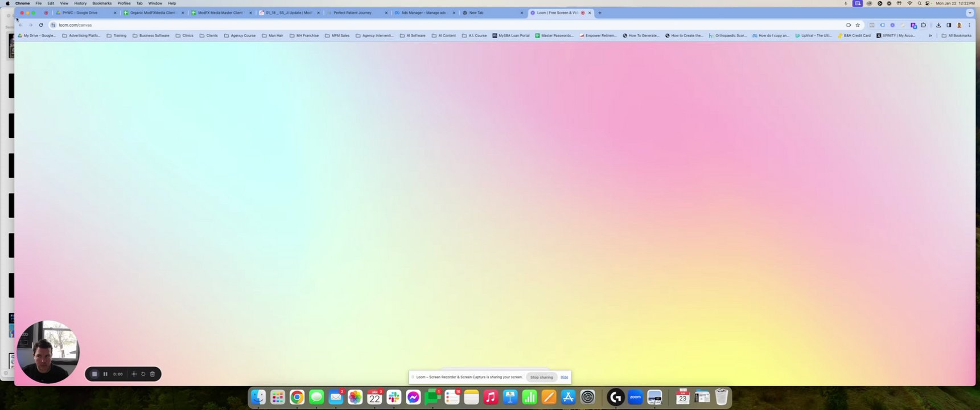Toggle Chrome side panel
Viewport: 980px width, 410px height.
(x=949, y=25)
